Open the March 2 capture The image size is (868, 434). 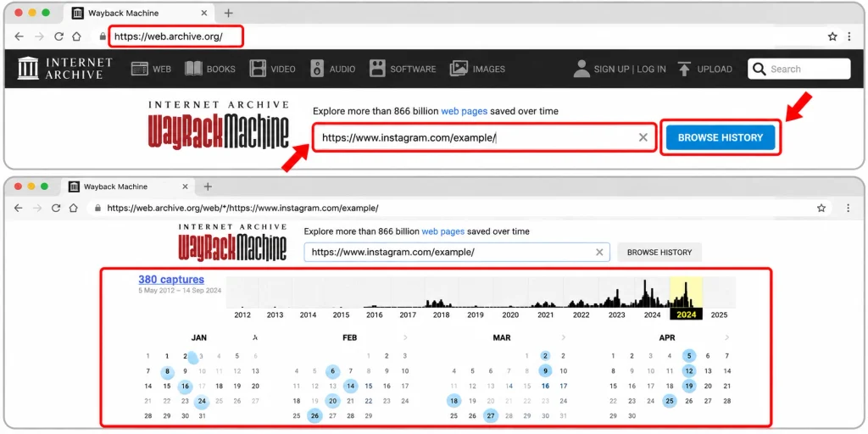[x=545, y=356]
